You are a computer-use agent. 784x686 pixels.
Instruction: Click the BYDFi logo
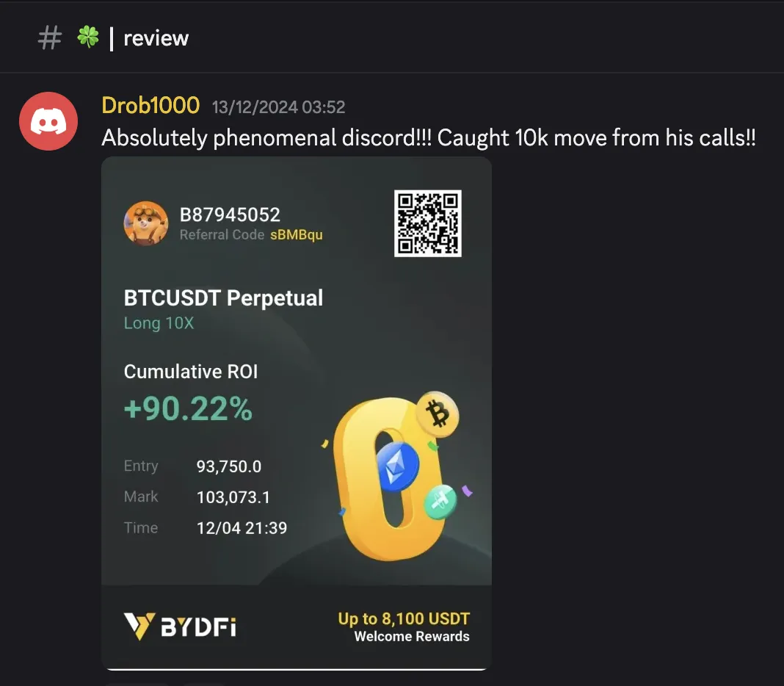click(x=180, y=627)
